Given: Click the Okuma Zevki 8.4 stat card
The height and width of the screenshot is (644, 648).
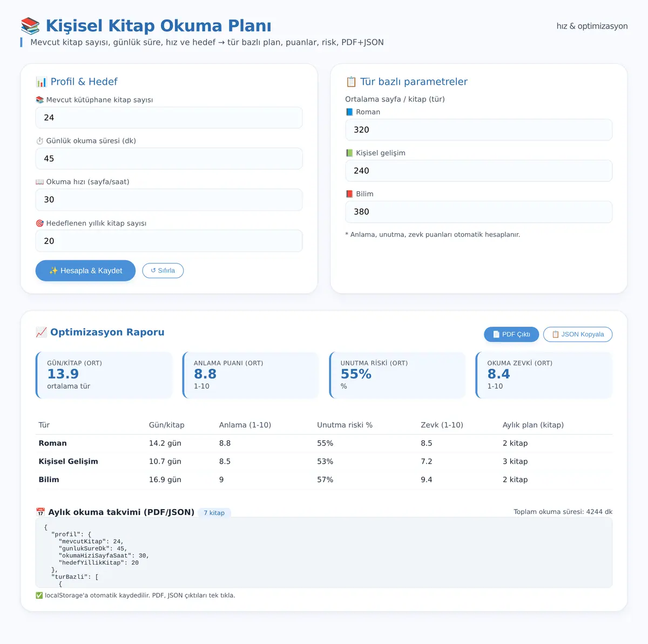Looking at the screenshot, I should tap(544, 375).
